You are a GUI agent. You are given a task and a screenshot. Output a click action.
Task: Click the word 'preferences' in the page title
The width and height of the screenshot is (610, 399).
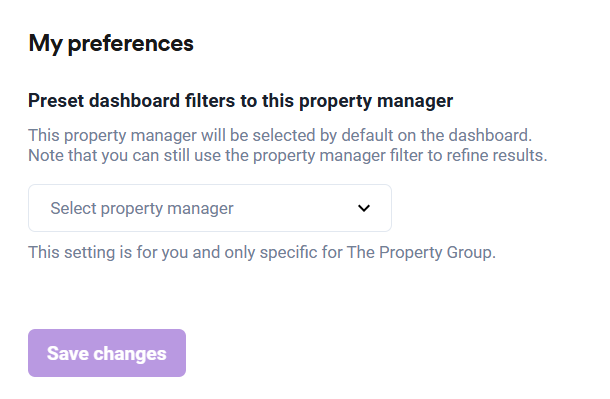pos(130,44)
